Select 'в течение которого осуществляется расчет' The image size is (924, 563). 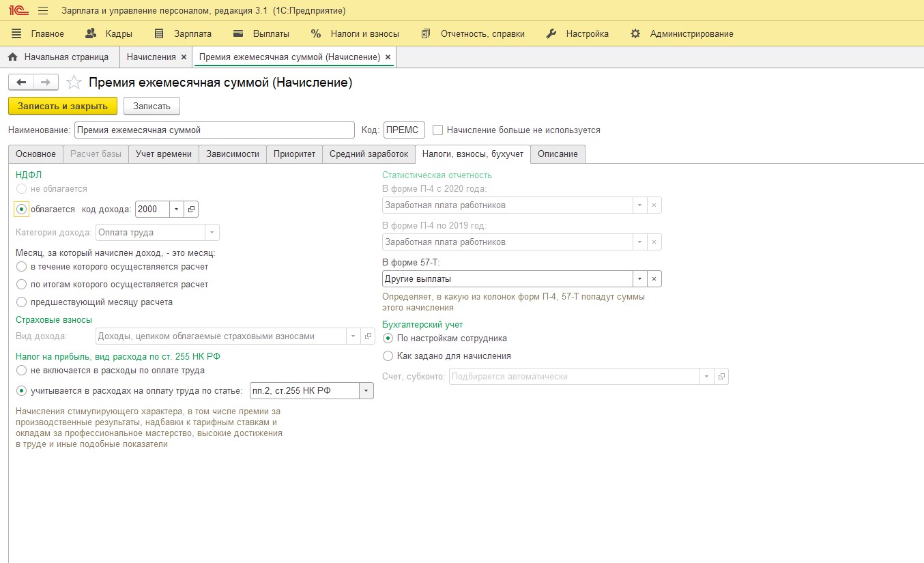point(22,267)
